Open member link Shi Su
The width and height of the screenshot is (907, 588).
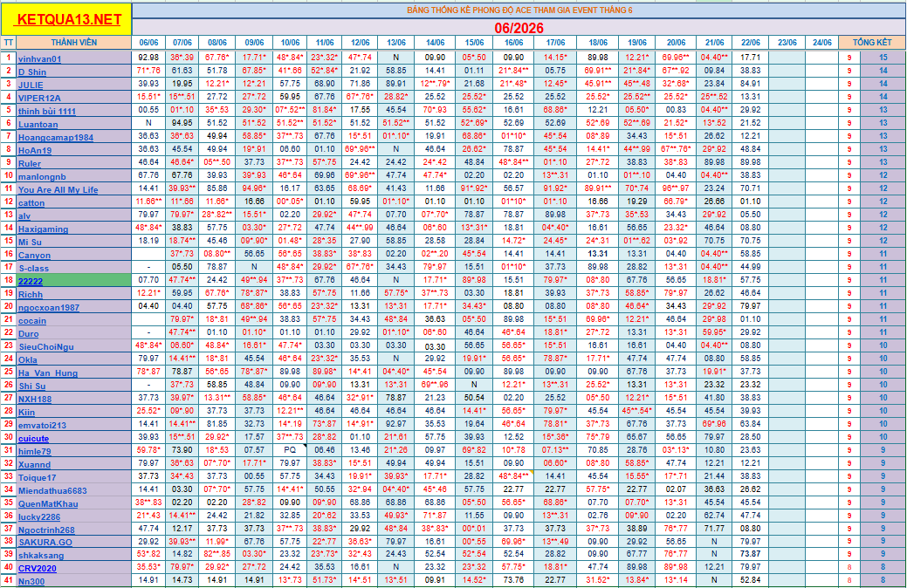pos(31,386)
